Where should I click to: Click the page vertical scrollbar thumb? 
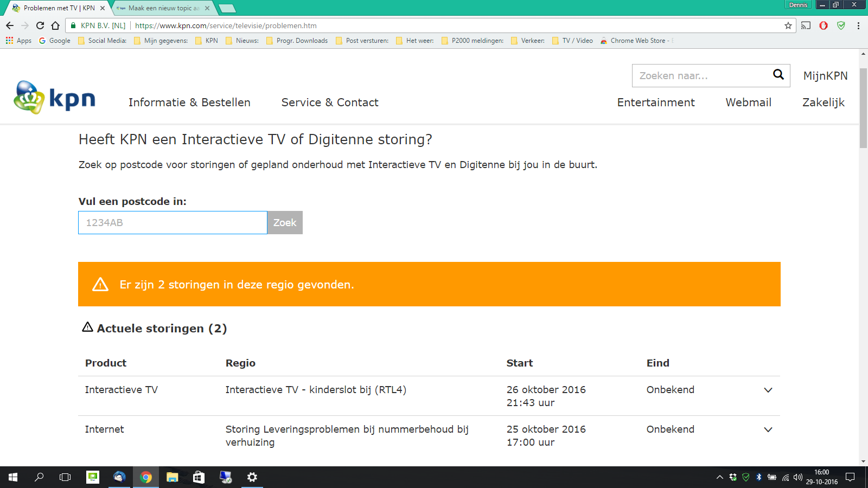click(x=863, y=108)
